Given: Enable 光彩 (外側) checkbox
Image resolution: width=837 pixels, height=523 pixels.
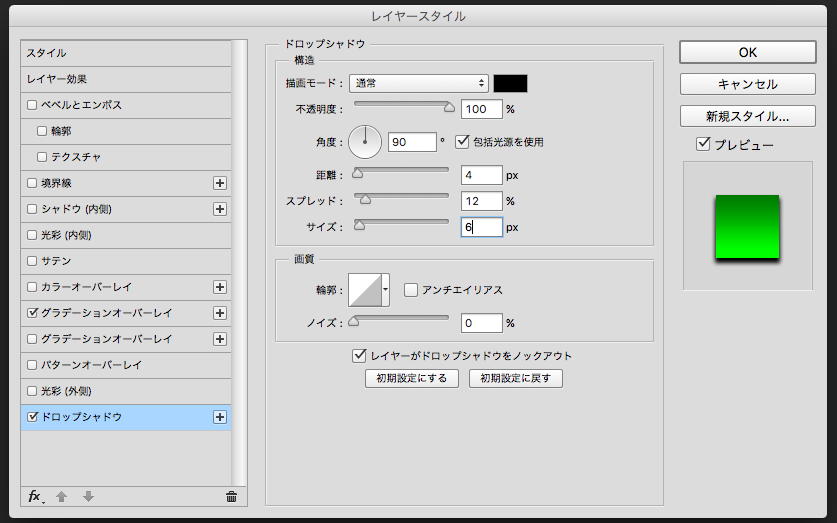Looking at the screenshot, I should [x=32, y=391].
